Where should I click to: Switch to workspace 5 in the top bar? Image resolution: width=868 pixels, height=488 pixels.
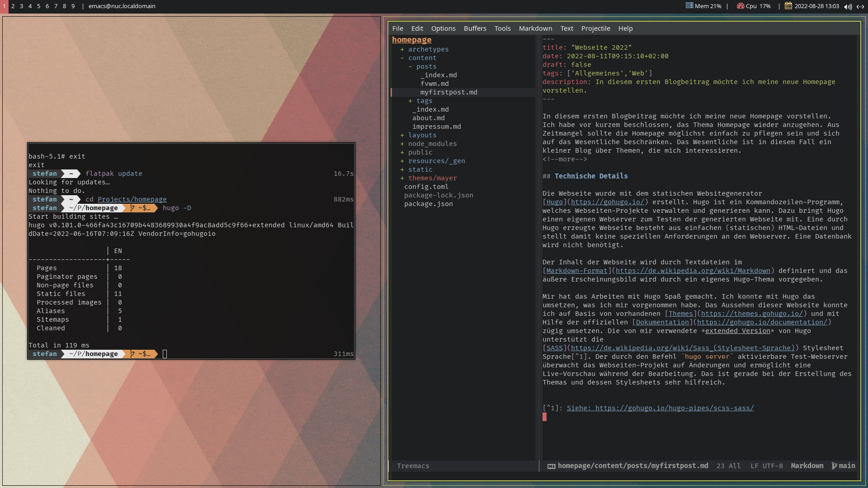(38, 6)
